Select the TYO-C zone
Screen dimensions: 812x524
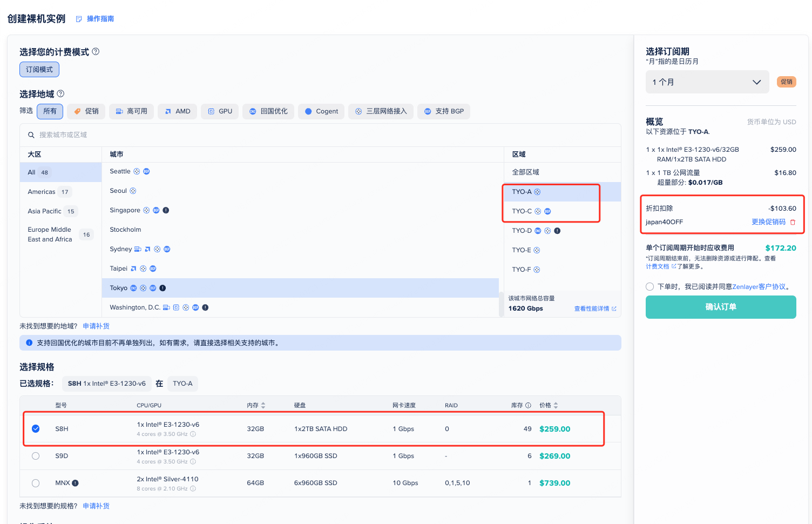pyautogui.click(x=522, y=211)
